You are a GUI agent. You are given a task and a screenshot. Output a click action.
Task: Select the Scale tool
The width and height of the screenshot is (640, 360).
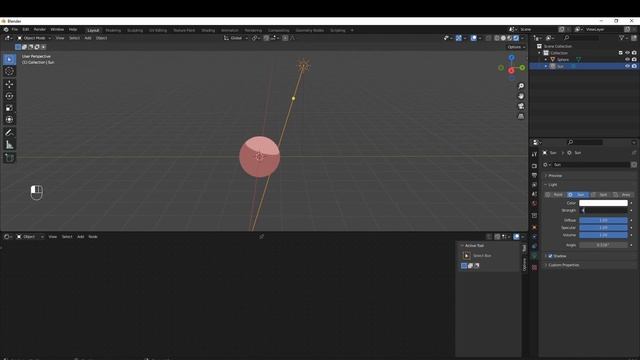(x=9, y=108)
